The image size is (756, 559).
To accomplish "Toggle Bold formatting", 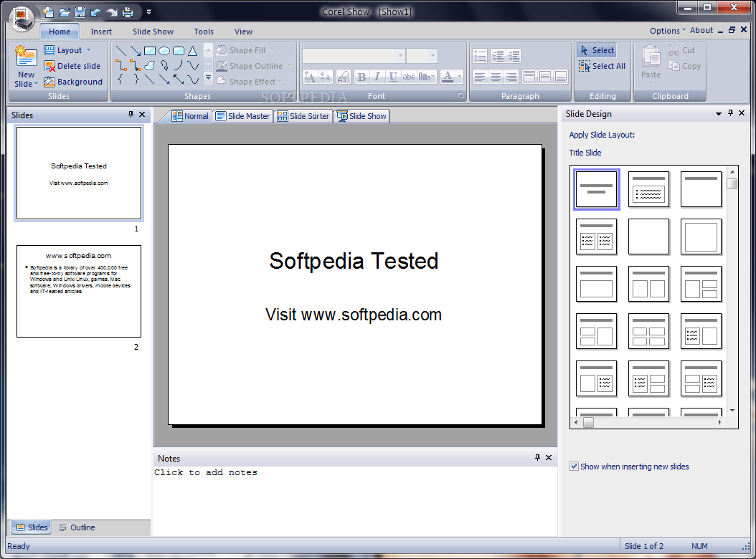I will (361, 77).
